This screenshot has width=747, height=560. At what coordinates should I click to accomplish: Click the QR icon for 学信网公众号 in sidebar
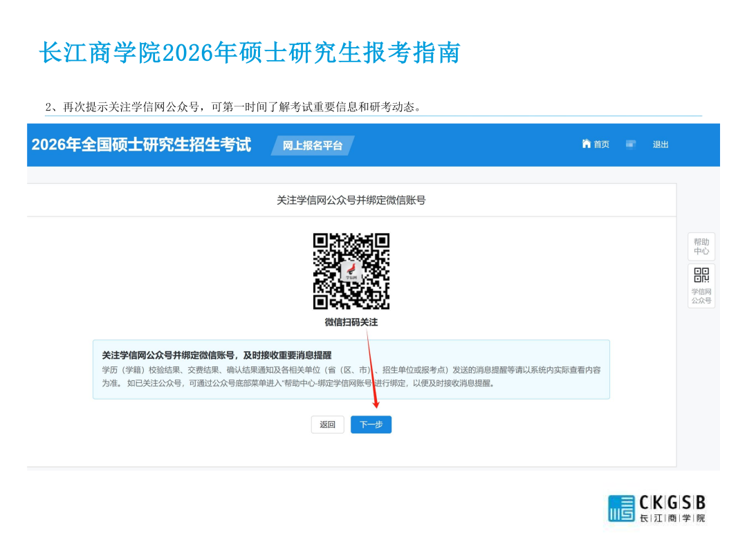(x=701, y=276)
